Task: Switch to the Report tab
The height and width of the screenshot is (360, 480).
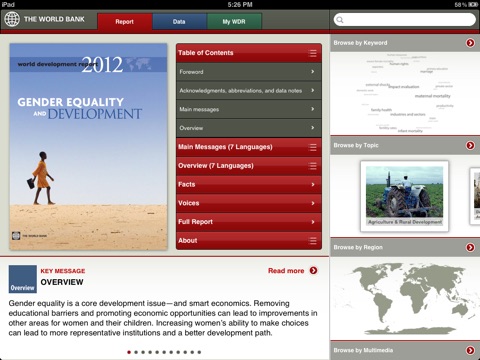Action: [x=125, y=22]
